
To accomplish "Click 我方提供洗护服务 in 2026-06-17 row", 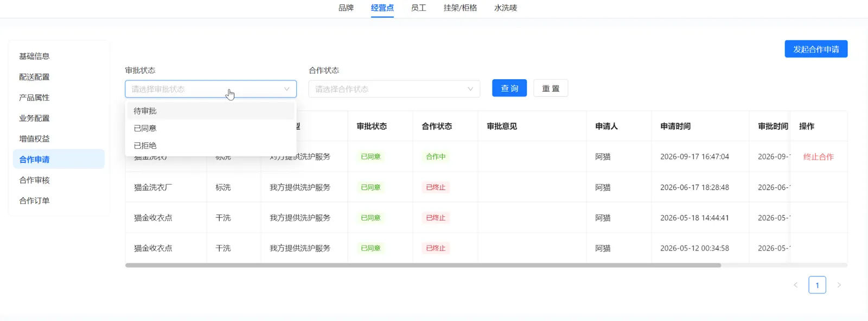I will click(300, 187).
